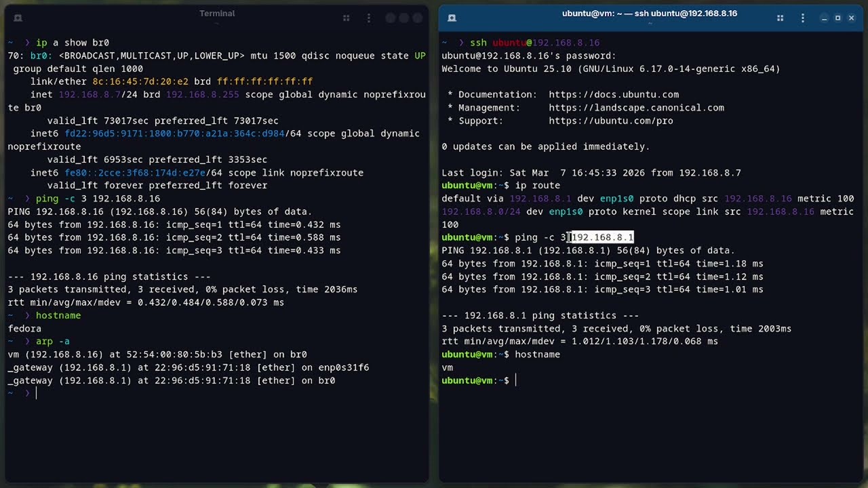
Task: Click 'valid_lft 6953sec preferred_lft 3353sec' line
Action: (x=157, y=160)
